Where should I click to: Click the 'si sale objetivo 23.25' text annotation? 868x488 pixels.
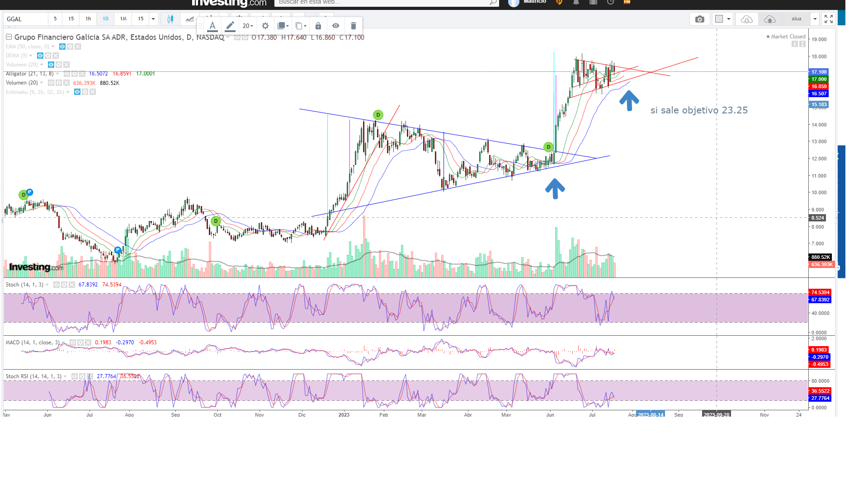click(x=699, y=110)
